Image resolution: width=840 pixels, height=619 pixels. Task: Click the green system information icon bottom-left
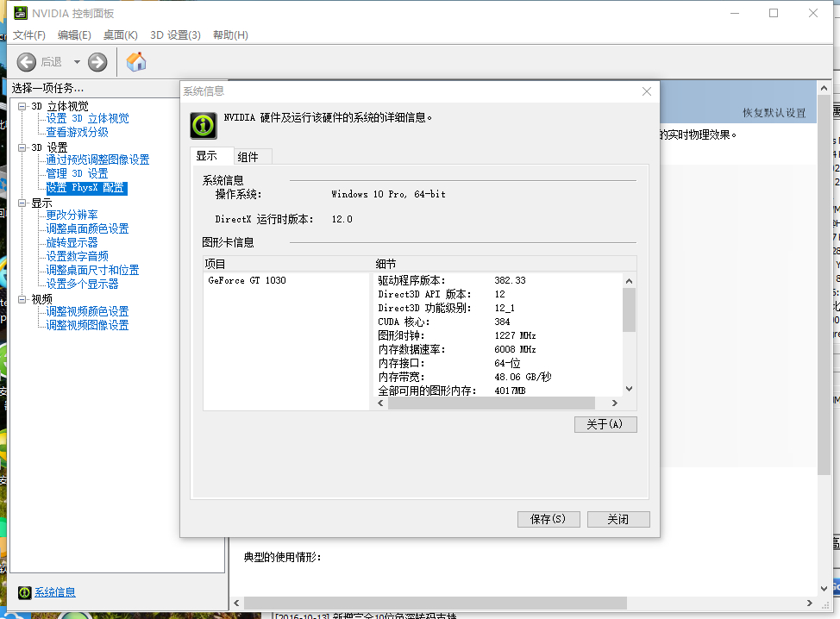coord(25,592)
